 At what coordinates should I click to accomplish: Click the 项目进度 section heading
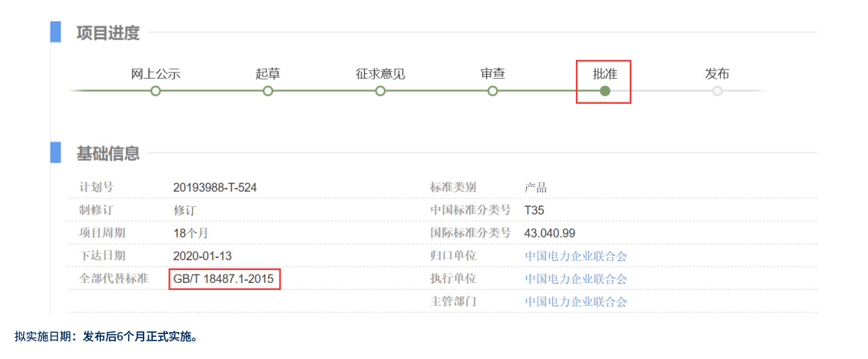108,33
